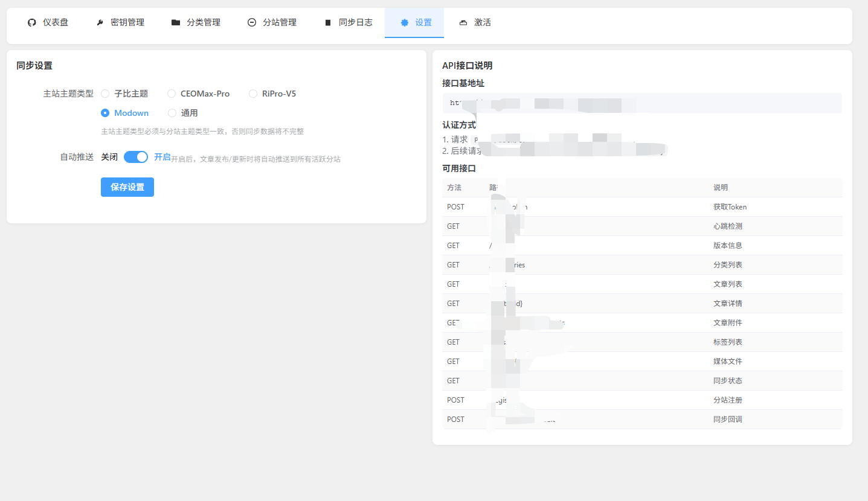Viewport: 868px width, 501px height.
Task: Switch to the 密钥管理 tab
Action: click(127, 22)
